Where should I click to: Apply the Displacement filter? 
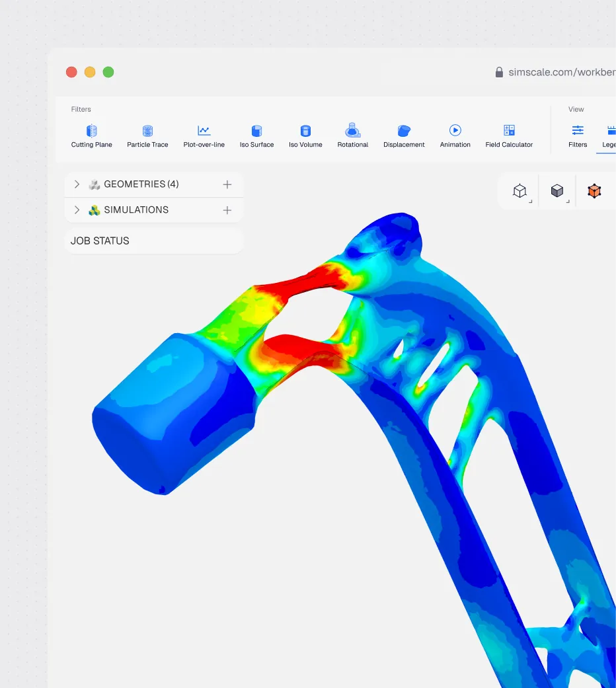404,136
